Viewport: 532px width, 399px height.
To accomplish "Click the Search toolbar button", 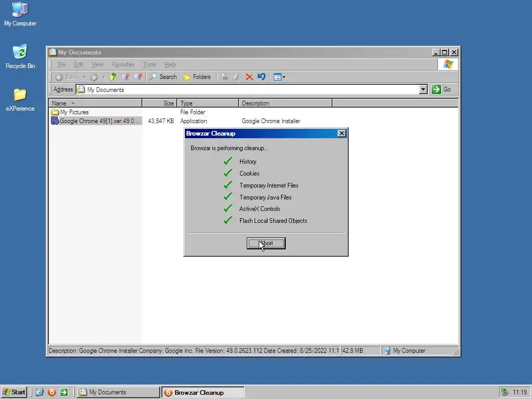I will [x=163, y=77].
